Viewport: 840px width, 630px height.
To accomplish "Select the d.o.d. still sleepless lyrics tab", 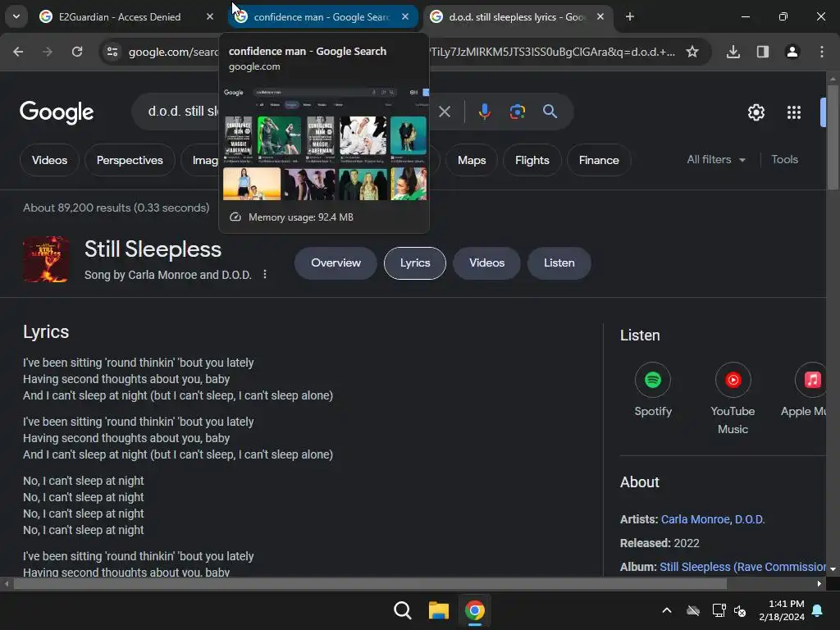I will point(518,17).
